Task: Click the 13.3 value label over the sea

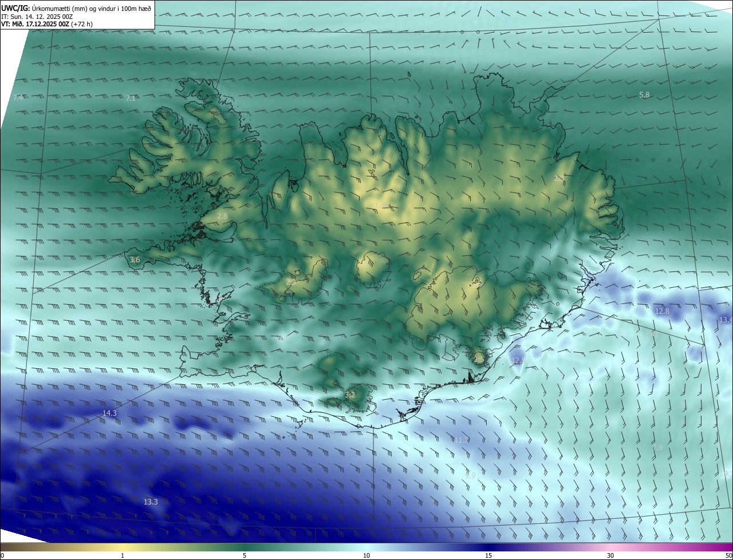Action: (151, 502)
